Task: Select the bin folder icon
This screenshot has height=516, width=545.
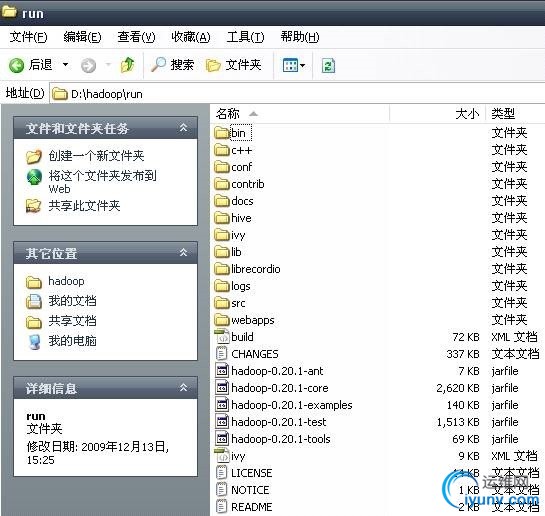Action: pyautogui.click(x=222, y=133)
